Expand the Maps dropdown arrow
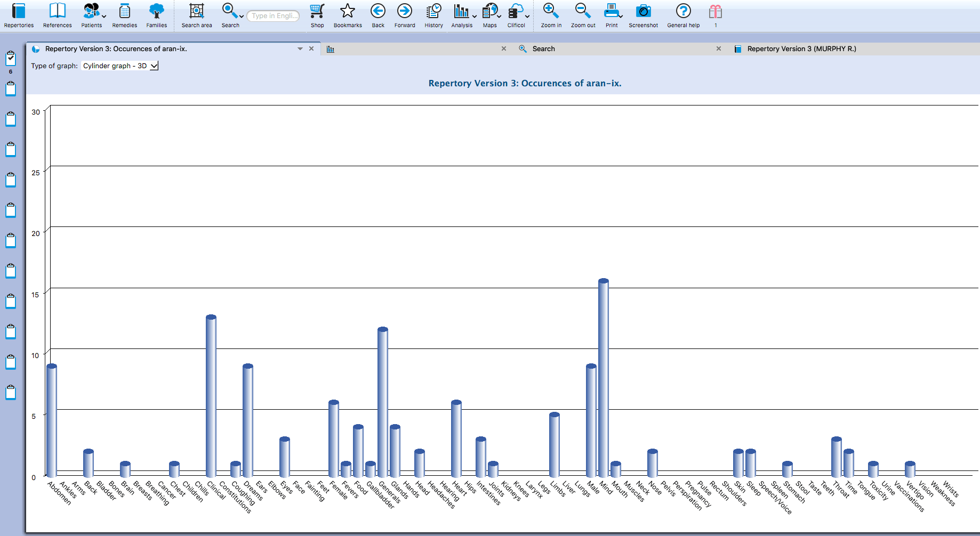980x536 pixels. tap(499, 17)
